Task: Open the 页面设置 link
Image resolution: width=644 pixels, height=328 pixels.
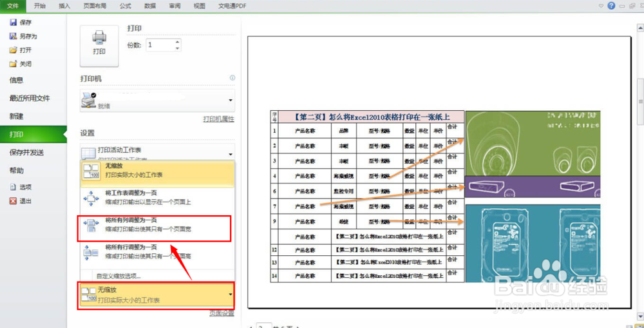Action: pos(222,314)
